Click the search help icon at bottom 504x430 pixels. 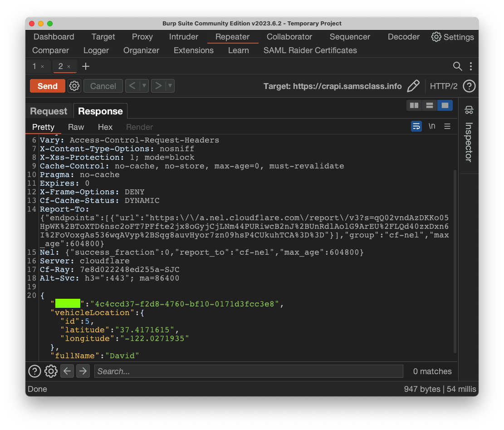(x=34, y=371)
